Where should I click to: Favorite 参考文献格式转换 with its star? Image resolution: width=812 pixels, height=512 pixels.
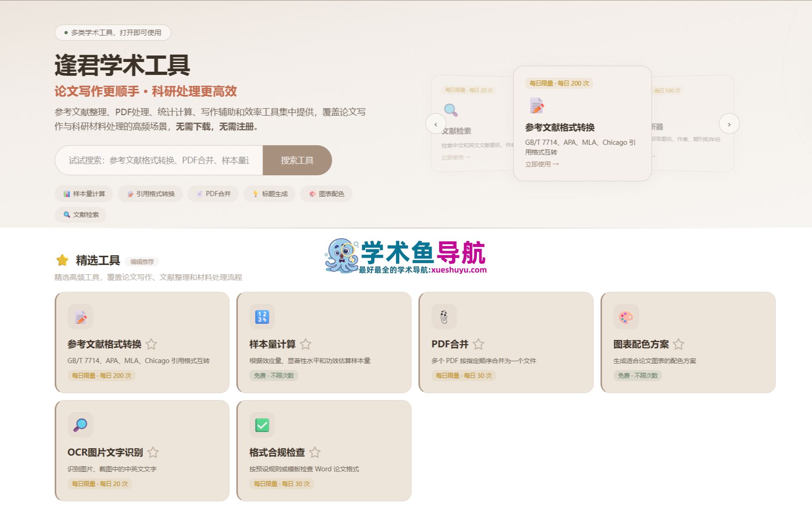point(151,344)
